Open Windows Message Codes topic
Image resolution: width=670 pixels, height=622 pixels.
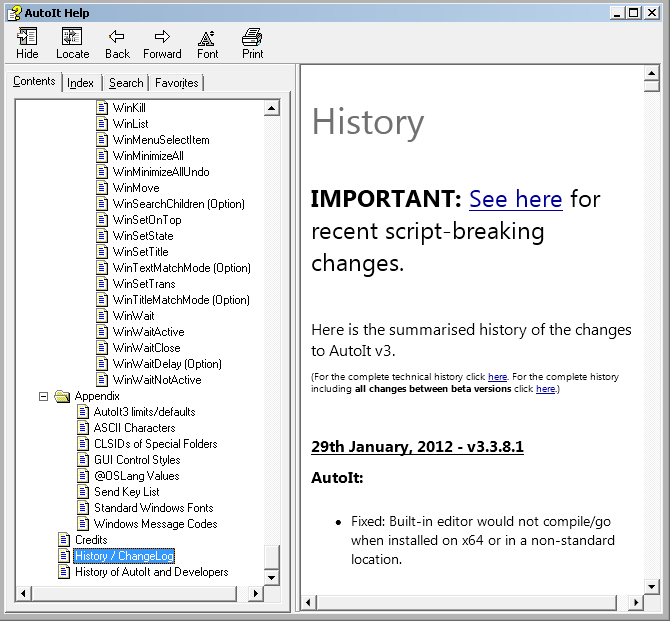(156, 524)
